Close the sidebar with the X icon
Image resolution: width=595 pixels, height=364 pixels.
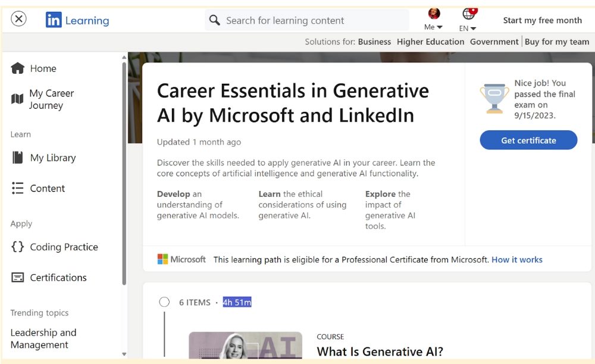click(x=18, y=18)
